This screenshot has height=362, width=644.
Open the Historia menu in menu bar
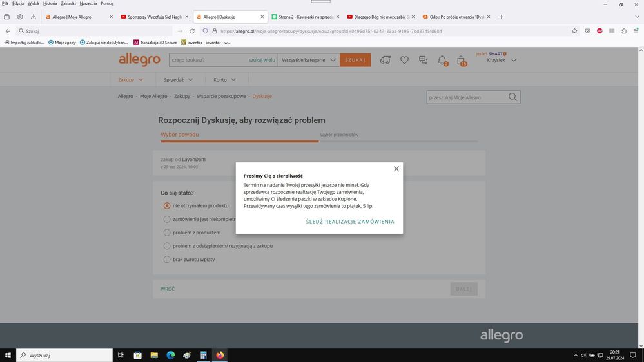click(50, 3)
